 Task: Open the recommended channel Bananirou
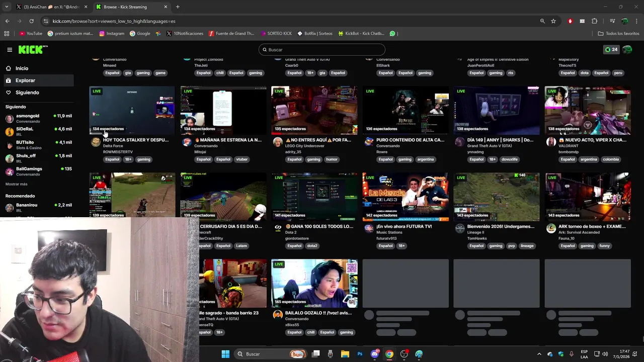[38, 207]
